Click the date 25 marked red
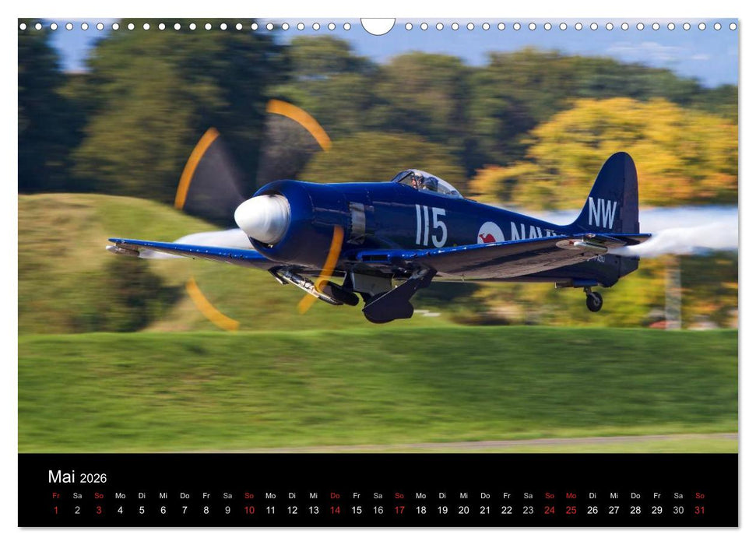This screenshot has height=545, width=756. pyautogui.click(x=572, y=509)
